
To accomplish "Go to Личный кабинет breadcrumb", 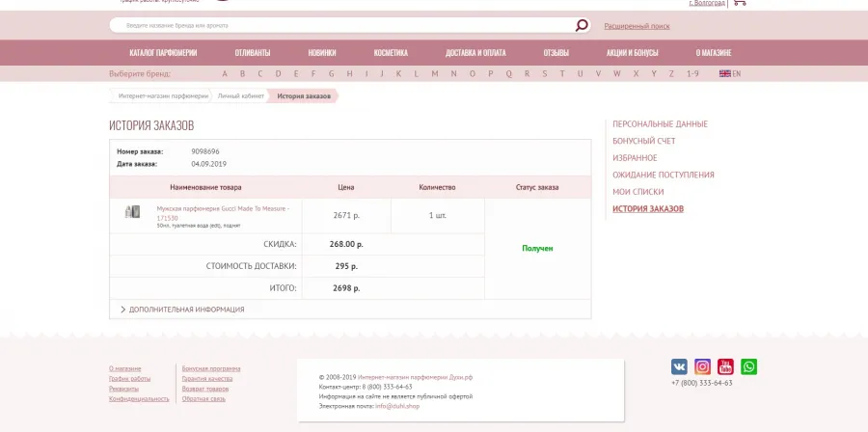I will [x=241, y=95].
